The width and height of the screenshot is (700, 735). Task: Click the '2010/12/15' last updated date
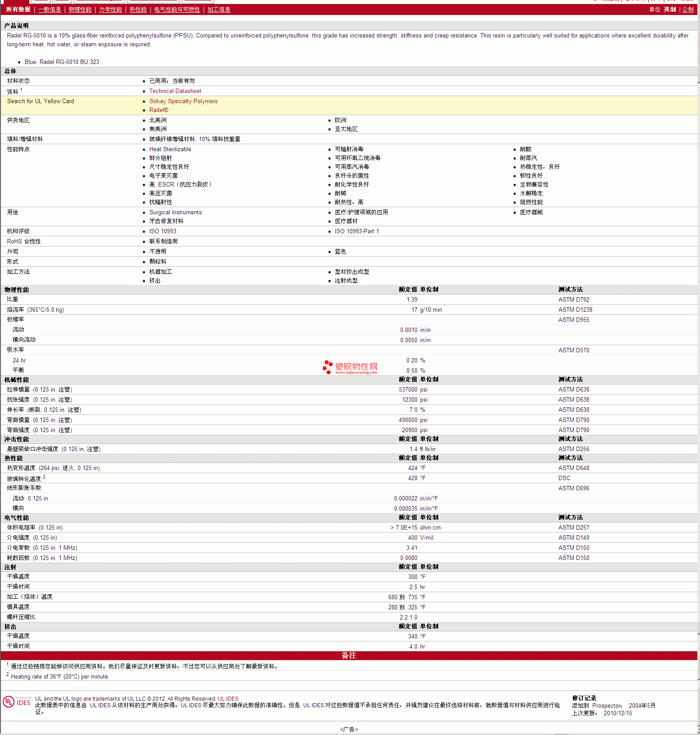tap(618, 713)
